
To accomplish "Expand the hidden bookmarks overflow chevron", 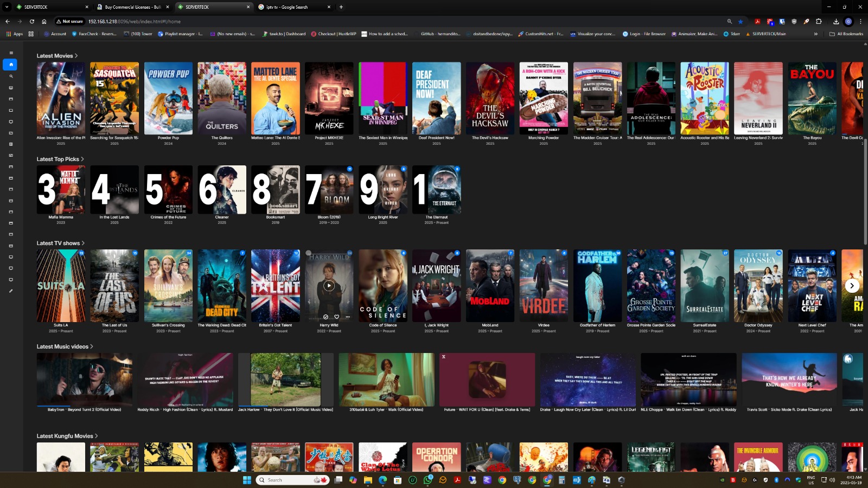I will tap(815, 34).
